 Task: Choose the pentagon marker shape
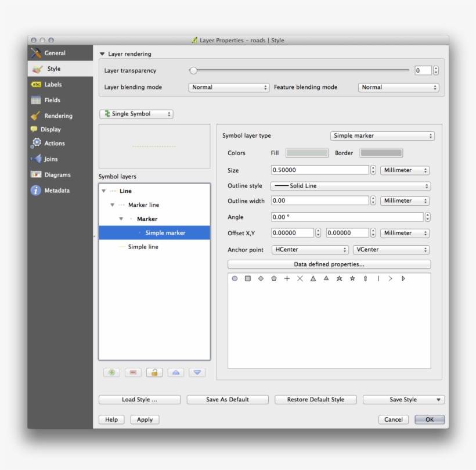273,279
